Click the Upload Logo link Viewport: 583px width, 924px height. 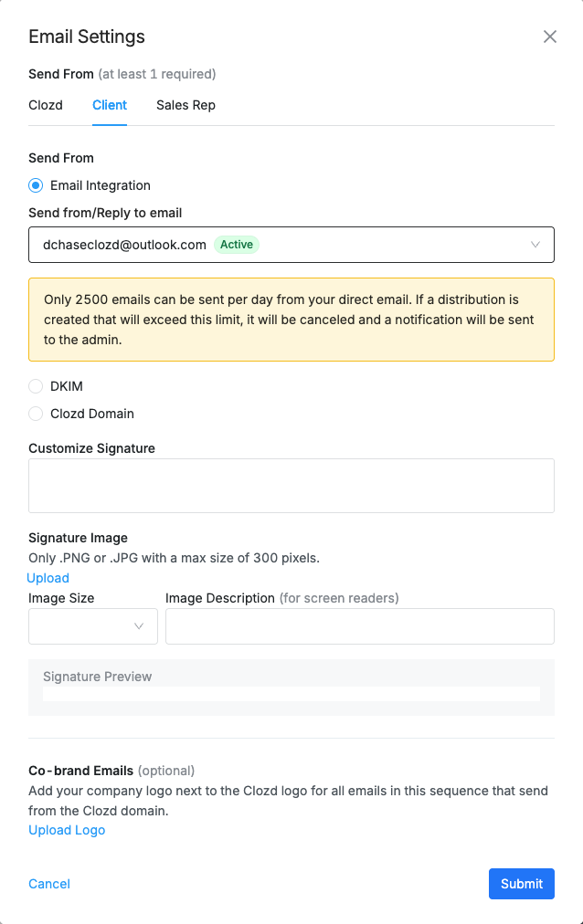[67, 830]
